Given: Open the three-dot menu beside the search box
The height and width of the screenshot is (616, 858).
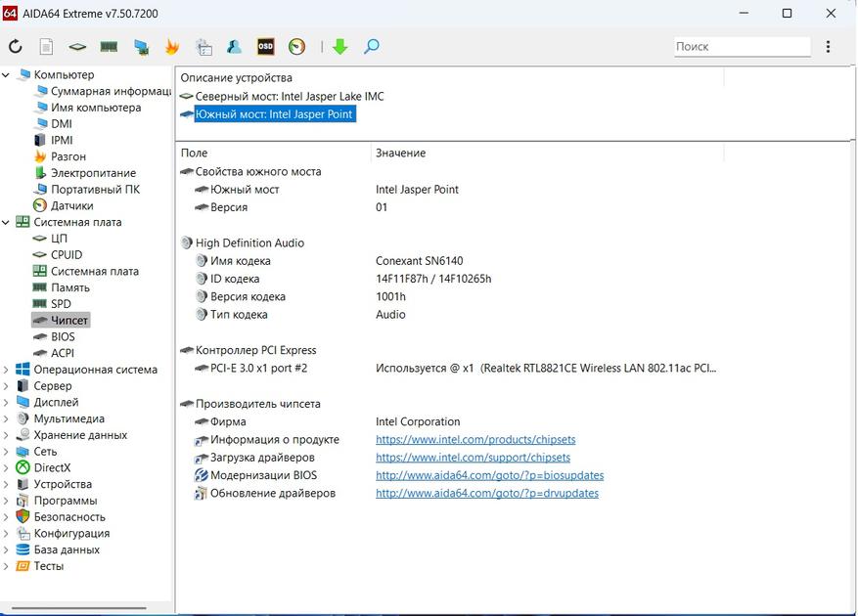Looking at the screenshot, I should [829, 47].
